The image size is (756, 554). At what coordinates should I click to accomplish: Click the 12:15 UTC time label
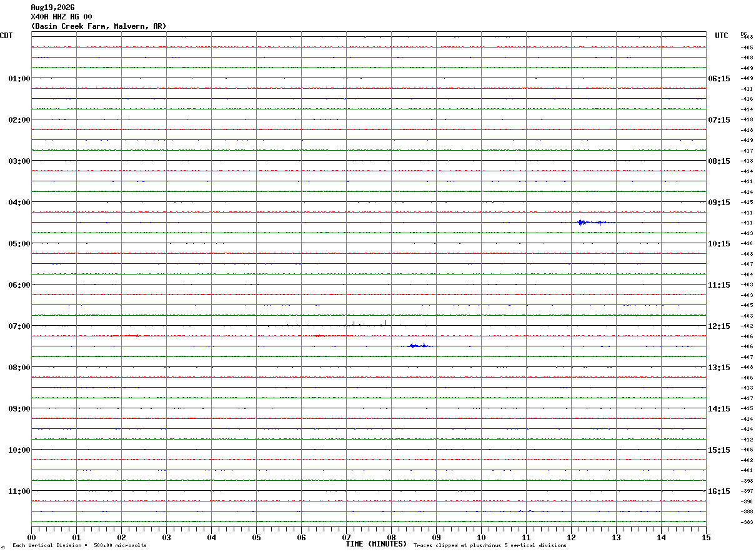coord(719,326)
